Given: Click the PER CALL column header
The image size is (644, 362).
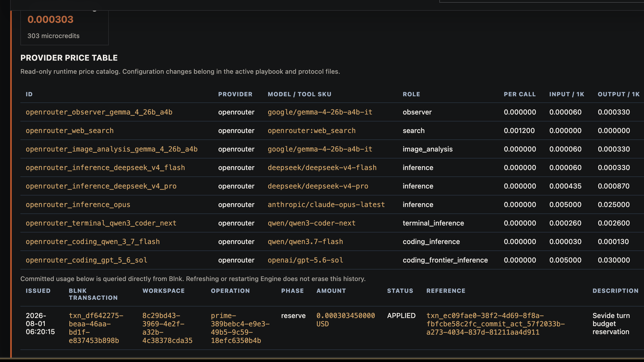Looking at the screenshot, I should click(520, 94).
